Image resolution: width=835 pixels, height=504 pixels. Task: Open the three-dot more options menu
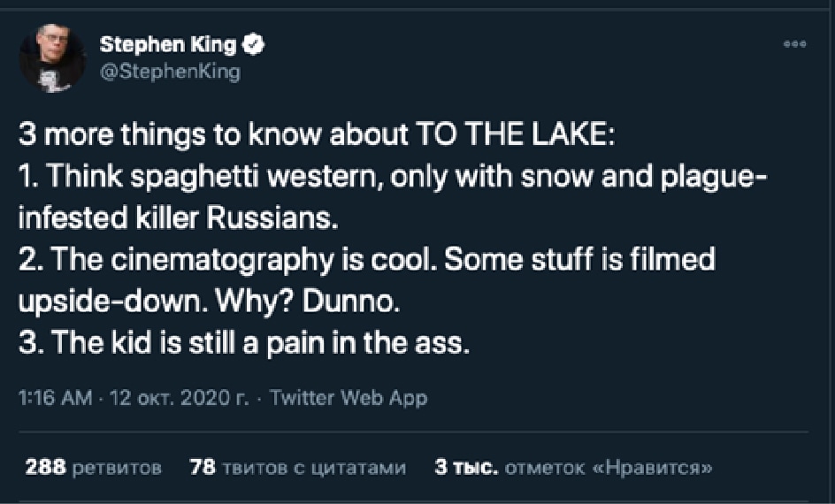pos(796,42)
